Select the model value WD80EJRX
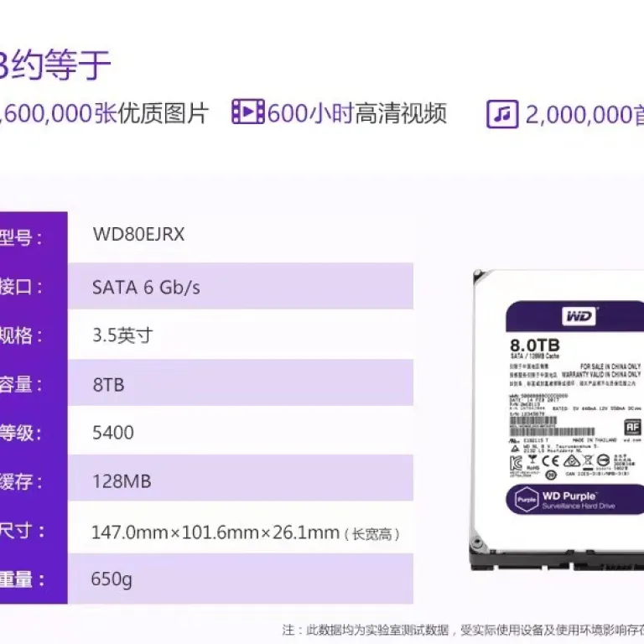Viewport: 644px width, 644px height. pyautogui.click(x=138, y=234)
